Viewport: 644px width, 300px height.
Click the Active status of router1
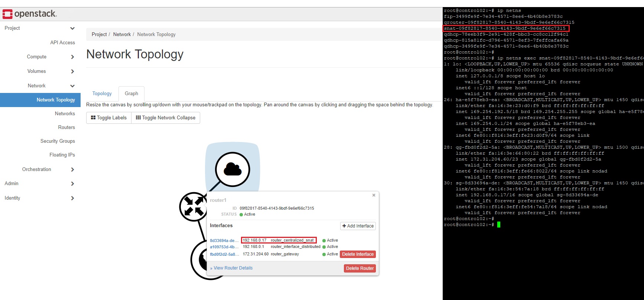coord(247,214)
